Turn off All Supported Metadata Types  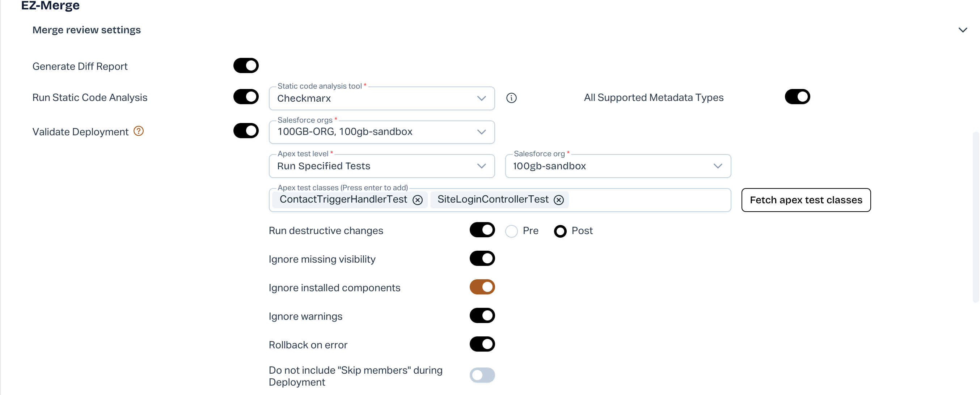(797, 97)
